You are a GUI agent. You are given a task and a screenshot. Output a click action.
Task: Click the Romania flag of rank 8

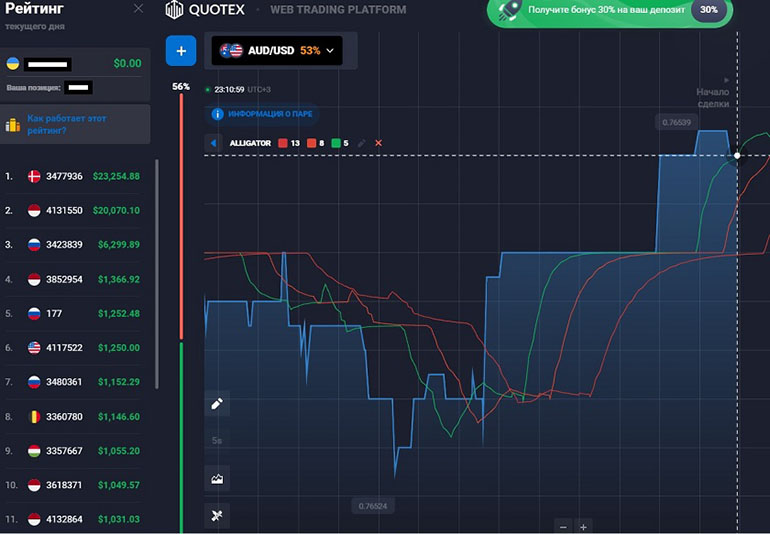coord(34,417)
